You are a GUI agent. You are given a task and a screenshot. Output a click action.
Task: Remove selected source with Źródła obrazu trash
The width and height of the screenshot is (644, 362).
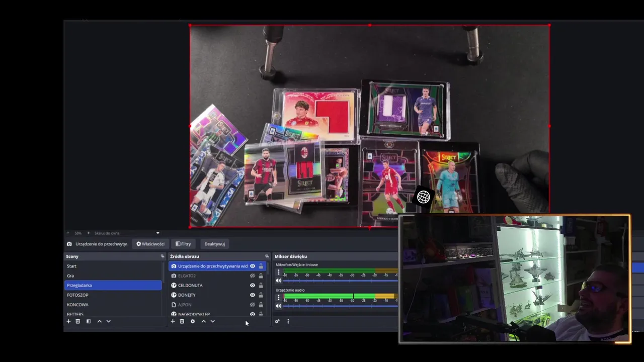tap(182, 321)
